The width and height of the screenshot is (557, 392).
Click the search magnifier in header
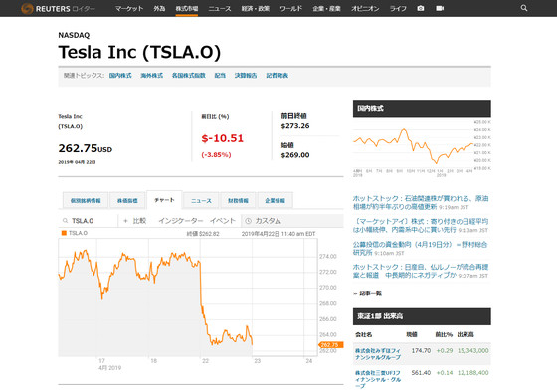[524, 8]
